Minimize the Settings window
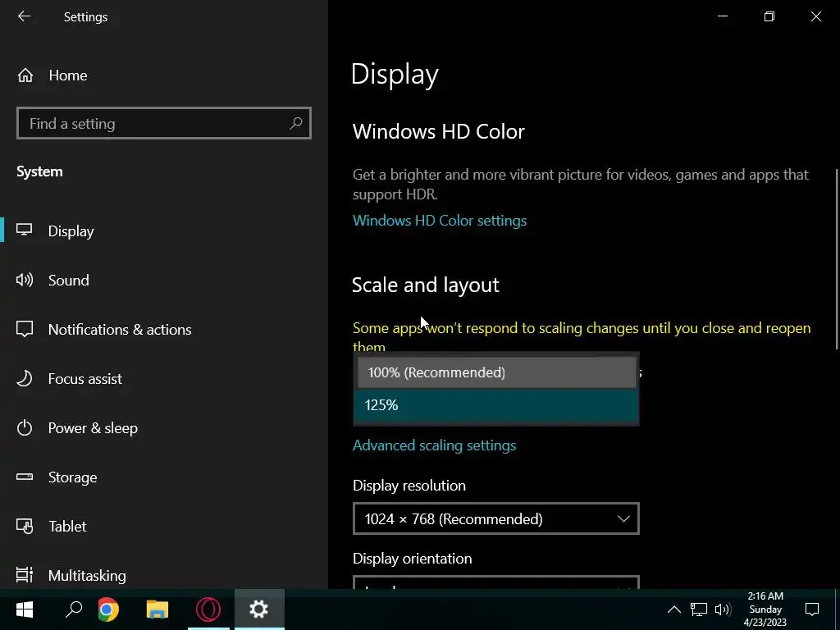840x630 pixels. tap(723, 16)
